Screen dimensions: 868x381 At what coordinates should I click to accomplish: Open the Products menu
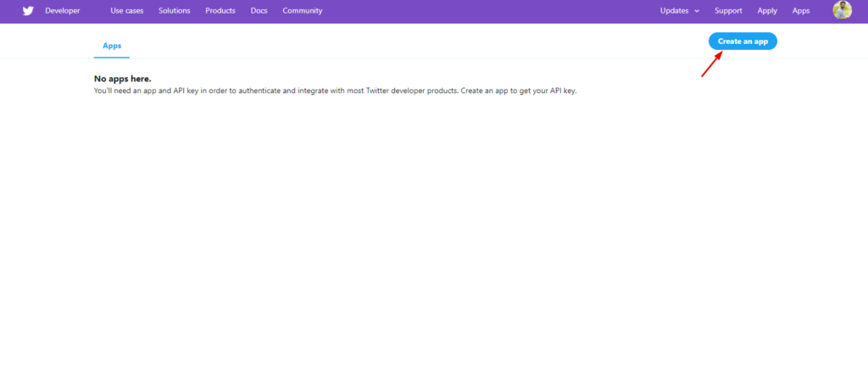click(x=220, y=10)
